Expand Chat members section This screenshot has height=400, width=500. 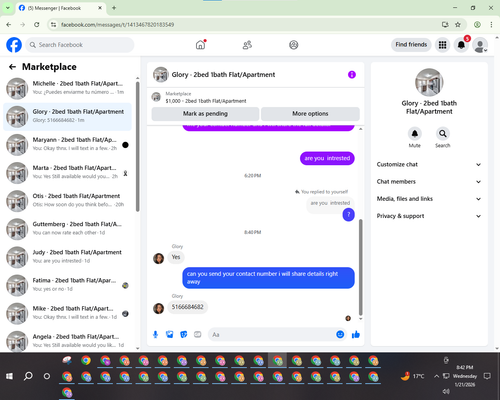[x=429, y=182]
